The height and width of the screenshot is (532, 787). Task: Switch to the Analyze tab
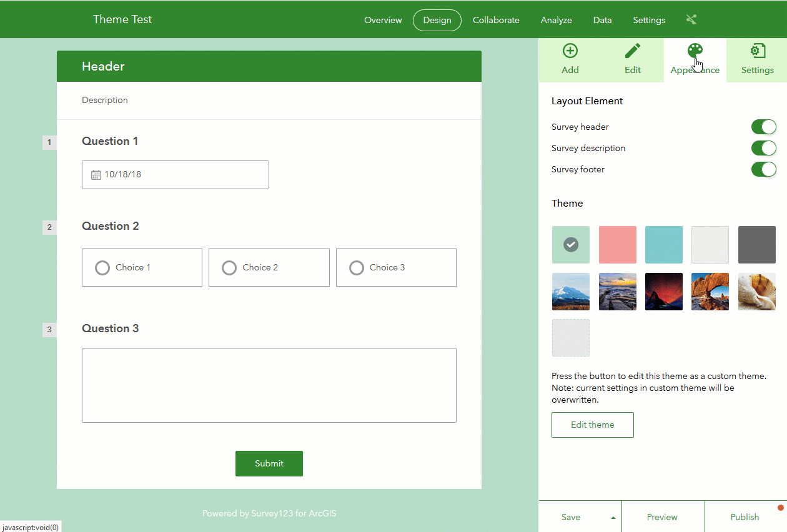[x=557, y=20]
